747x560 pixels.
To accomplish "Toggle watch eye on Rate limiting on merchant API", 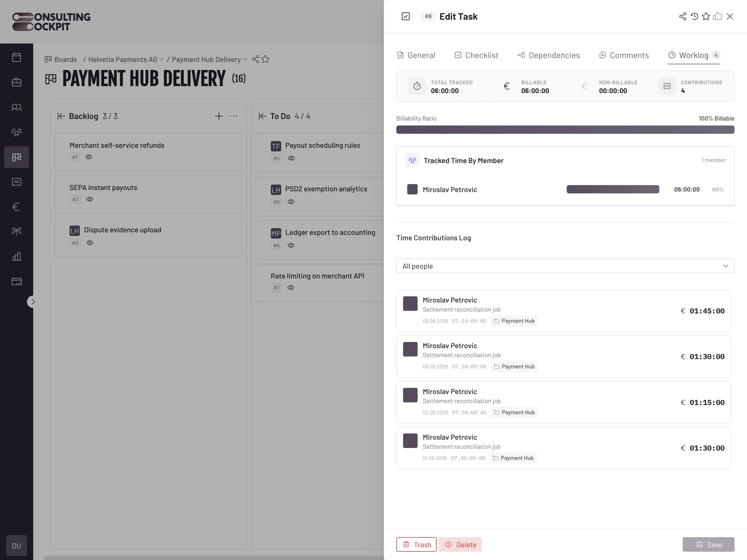I will click(291, 288).
